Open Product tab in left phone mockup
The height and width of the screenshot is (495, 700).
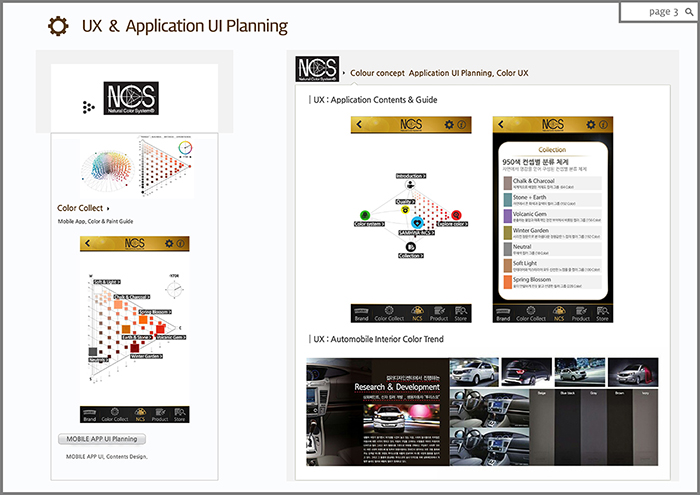pyautogui.click(x=160, y=415)
